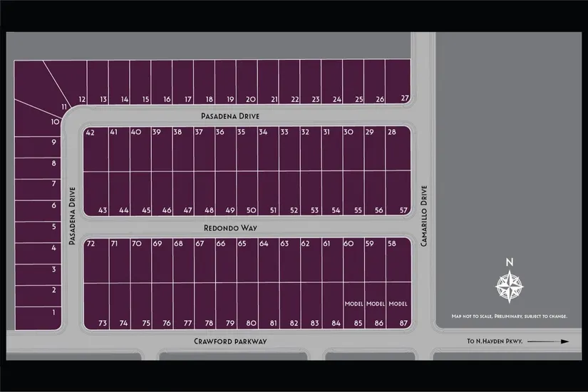
Task: Click the compass rose north icon
Action: click(509, 284)
